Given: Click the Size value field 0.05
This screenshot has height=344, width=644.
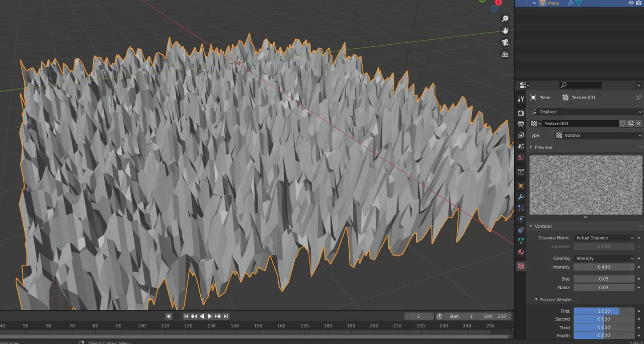Looking at the screenshot, I should point(604,279).
